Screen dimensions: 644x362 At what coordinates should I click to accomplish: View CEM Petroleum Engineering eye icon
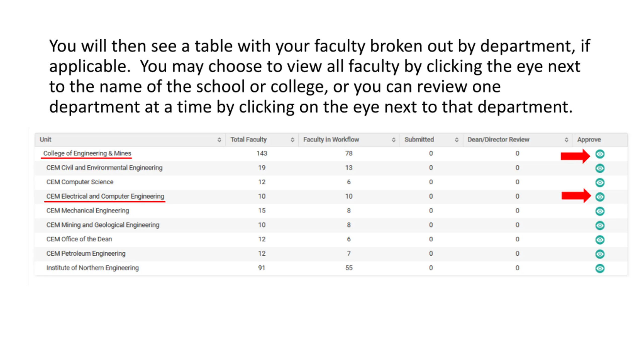click(x=600, y=254)
